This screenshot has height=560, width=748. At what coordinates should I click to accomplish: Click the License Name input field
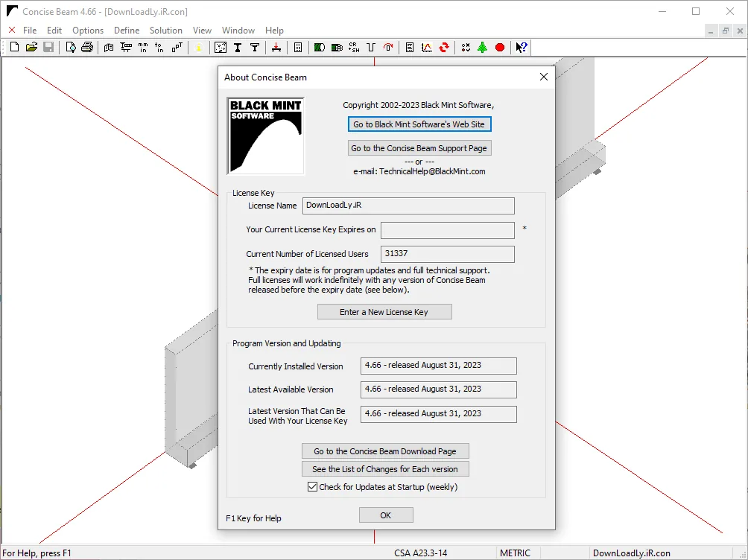[408, 206]
